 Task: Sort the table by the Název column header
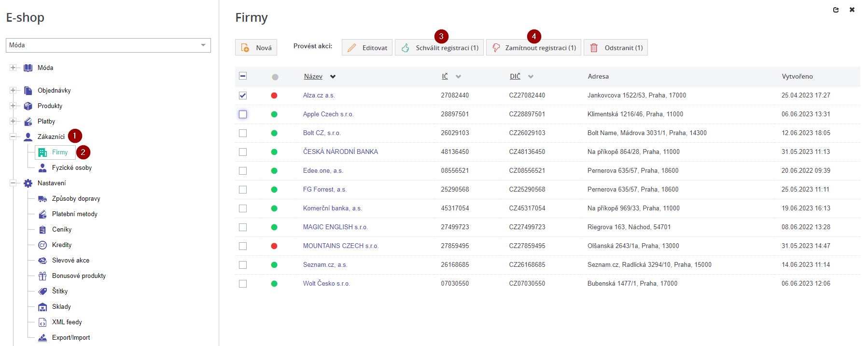313,76
